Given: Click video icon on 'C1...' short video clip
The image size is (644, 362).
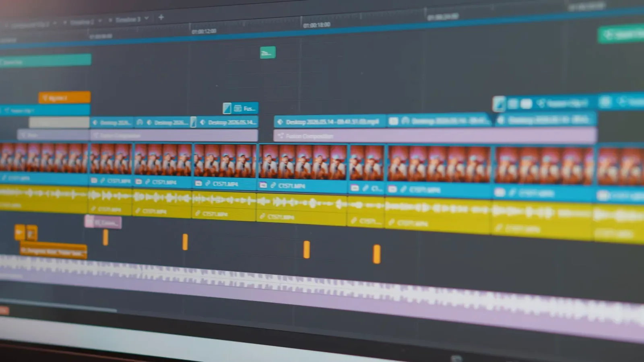Looking at the screenshot, I should tap(355, 188).
